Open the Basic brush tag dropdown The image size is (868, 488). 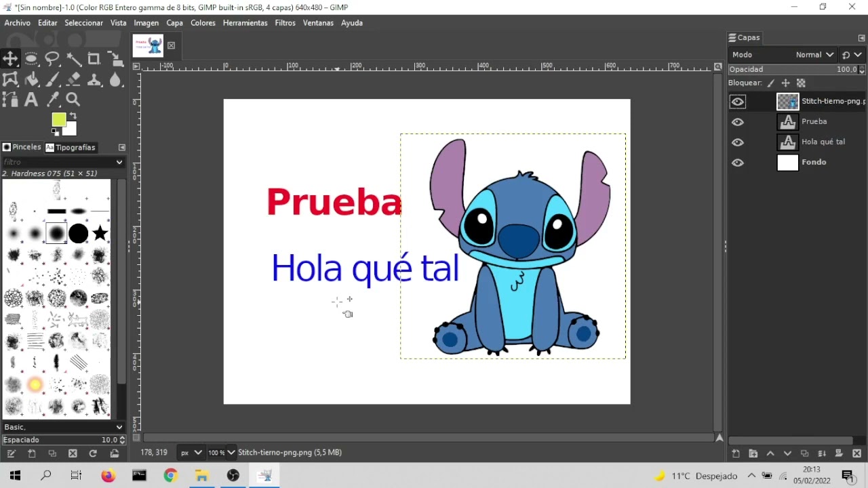(63, 427)
